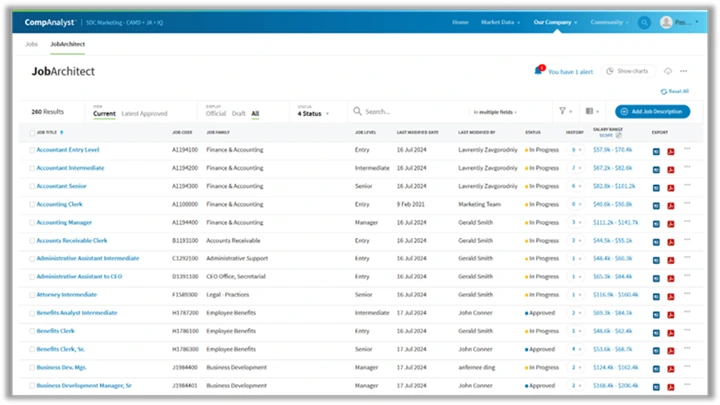The width and height of the screenshot is (720, 405).
Task: Open the alert bell notification icon
Action: (539, 71)
